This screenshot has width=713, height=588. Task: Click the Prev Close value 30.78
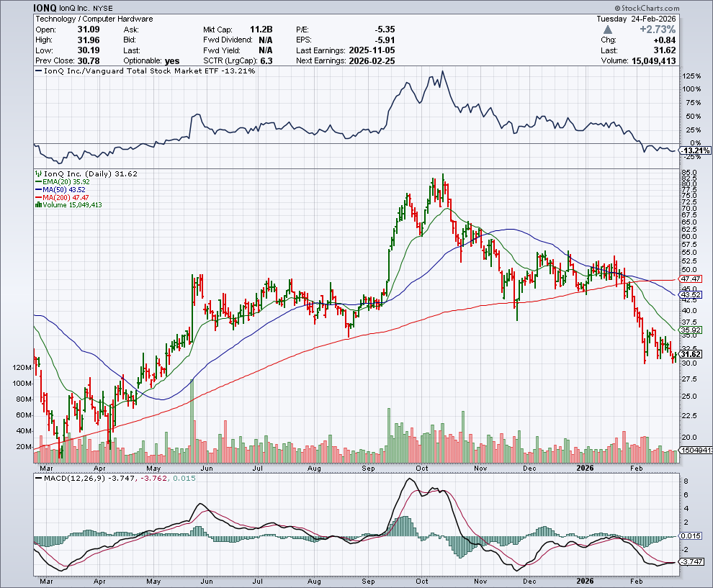pos(88,60)
